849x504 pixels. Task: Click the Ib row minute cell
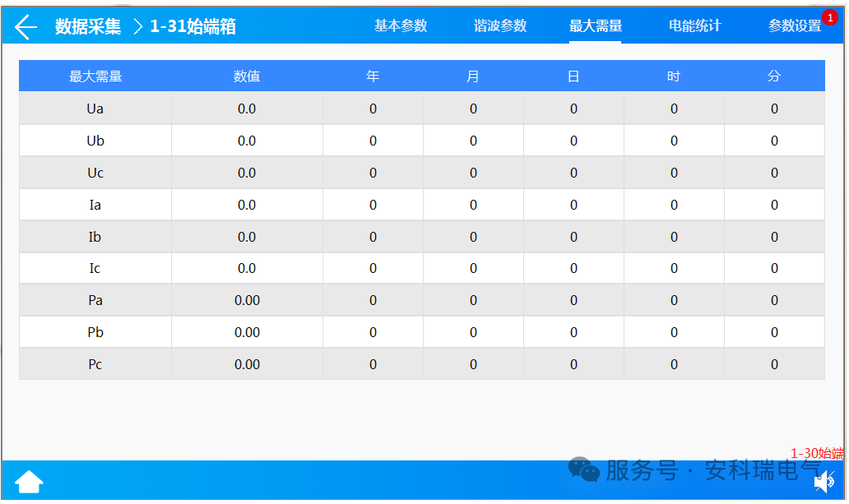tap(774, 237)
